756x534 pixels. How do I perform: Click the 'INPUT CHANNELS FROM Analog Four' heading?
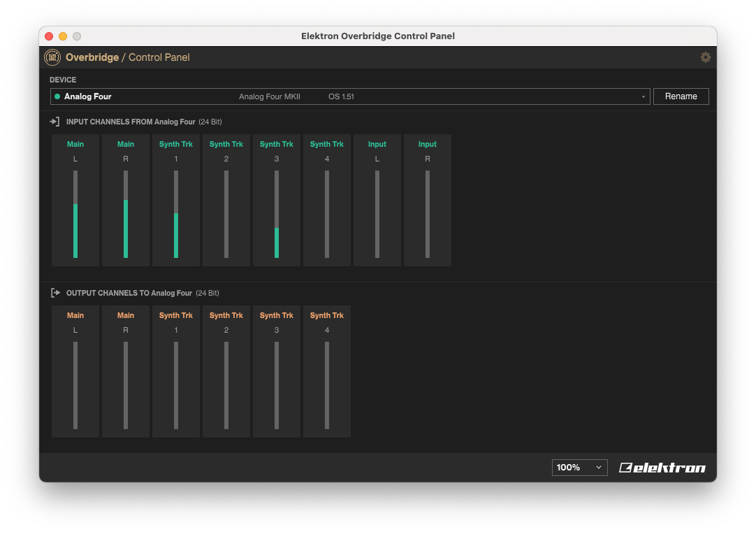(x=131, y=122)
